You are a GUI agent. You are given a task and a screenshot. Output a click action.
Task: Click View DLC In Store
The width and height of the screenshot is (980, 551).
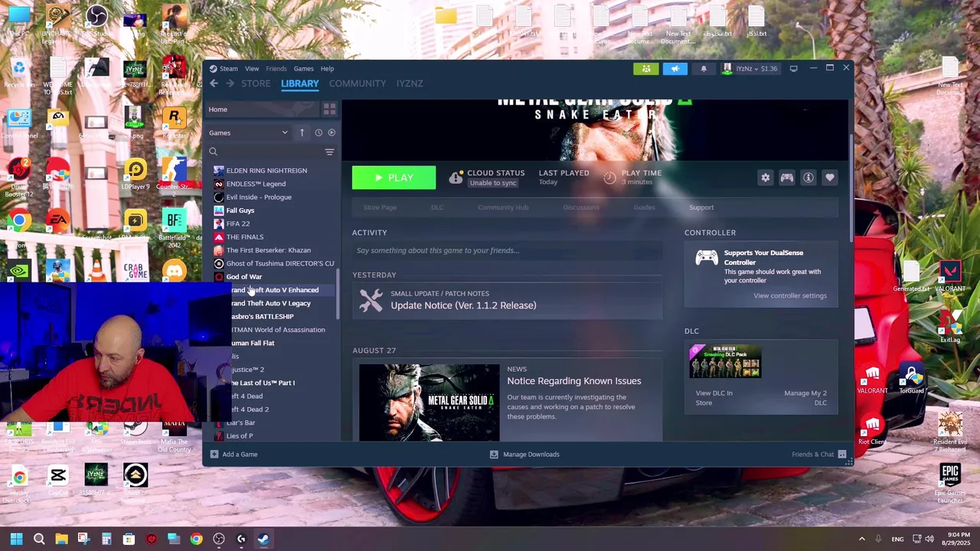(714, 398)
